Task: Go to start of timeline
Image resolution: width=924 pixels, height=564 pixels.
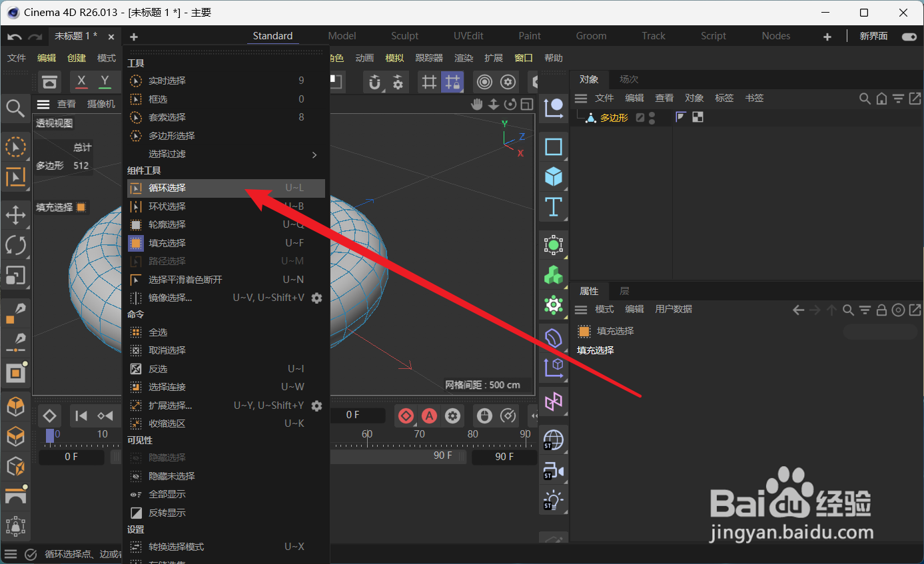Action: (81, 416)
